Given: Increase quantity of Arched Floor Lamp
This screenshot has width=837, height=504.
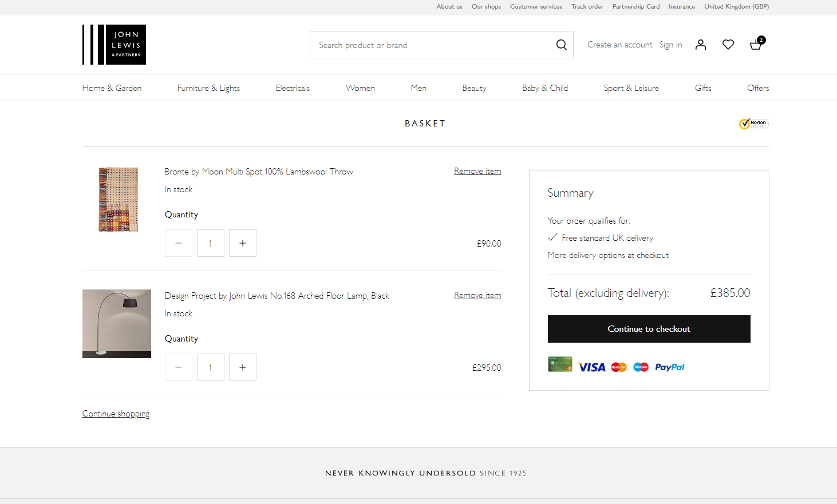Looking at the screenshot, I should pyautogui.click(x=243, y=367).
